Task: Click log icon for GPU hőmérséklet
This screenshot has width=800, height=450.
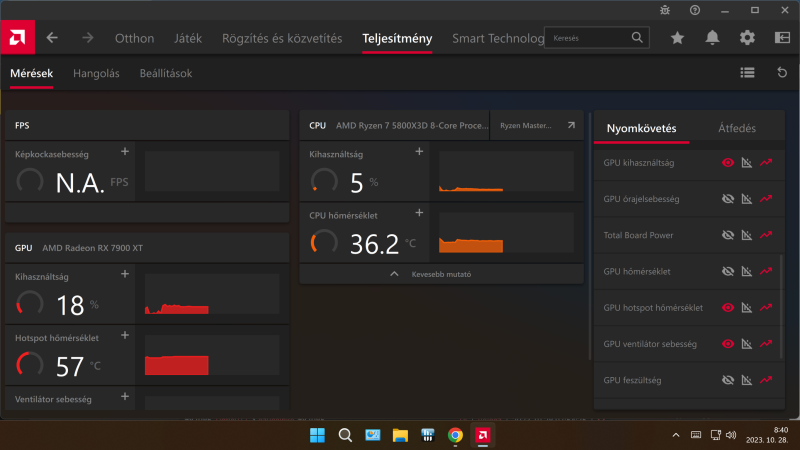Action: (746, 271)
